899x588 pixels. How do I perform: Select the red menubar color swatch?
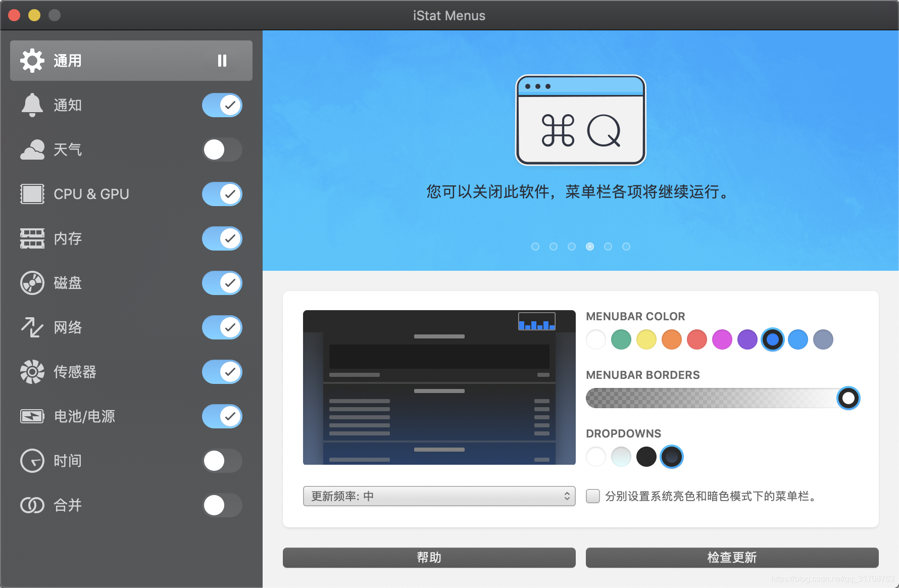(697, 339)
